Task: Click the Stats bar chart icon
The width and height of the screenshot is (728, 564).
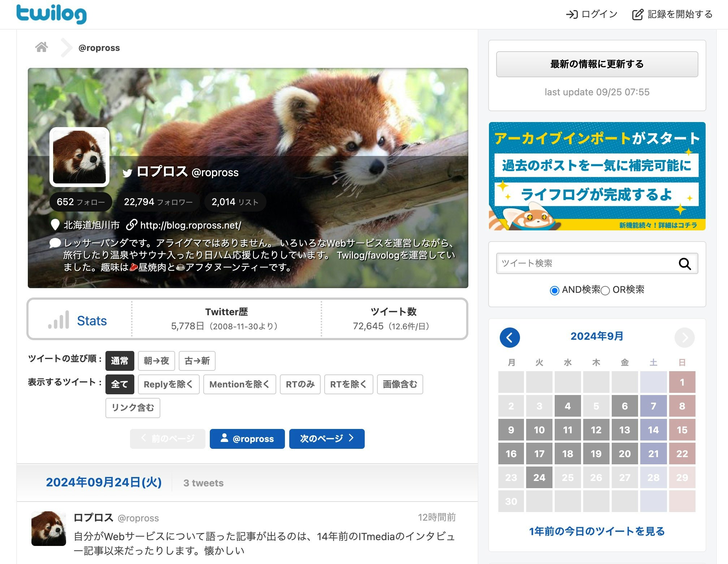Action: pyautogui.click(x=58, y=320)
